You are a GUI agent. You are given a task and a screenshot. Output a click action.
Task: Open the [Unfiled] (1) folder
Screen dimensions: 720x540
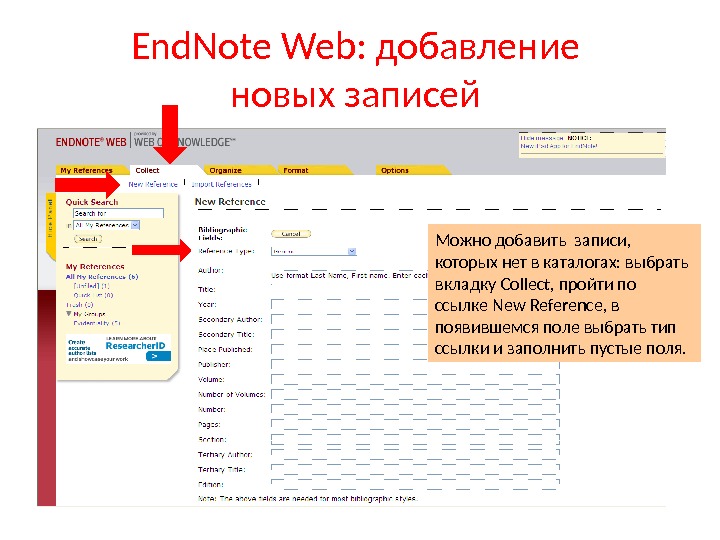pos(91,286)
